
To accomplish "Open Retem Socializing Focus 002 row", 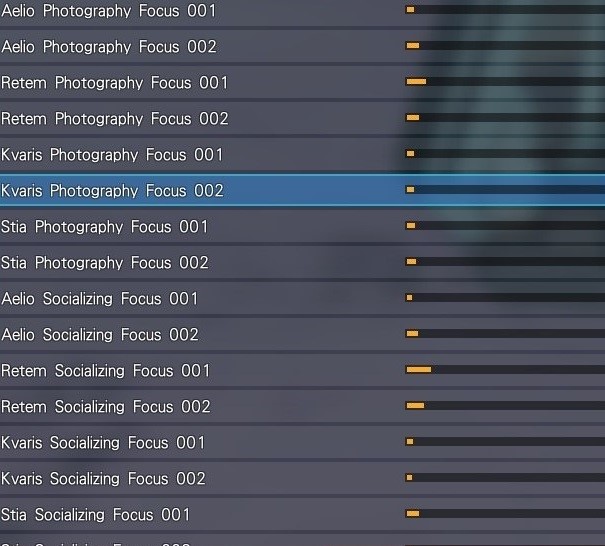I will (302, 406).
